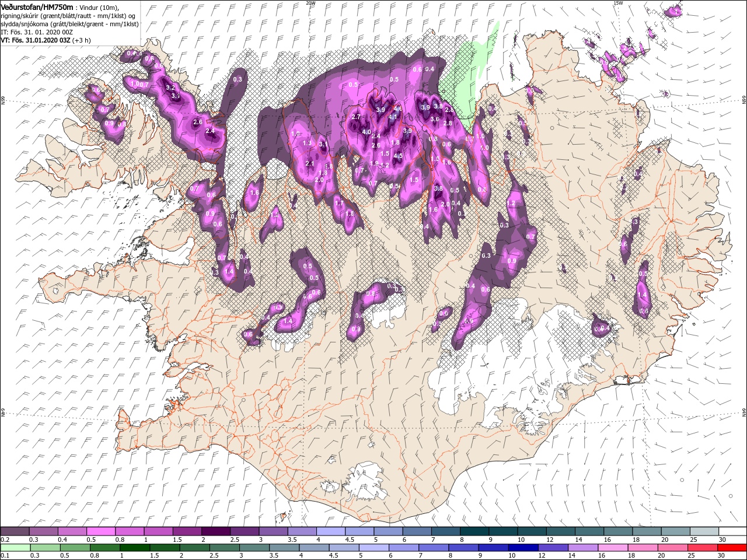Screen dimensions: 747x560
Task: Click the 'VT: Fös. 31.01.2020 03Z' valid time
Action: click(x=35, y=40)
